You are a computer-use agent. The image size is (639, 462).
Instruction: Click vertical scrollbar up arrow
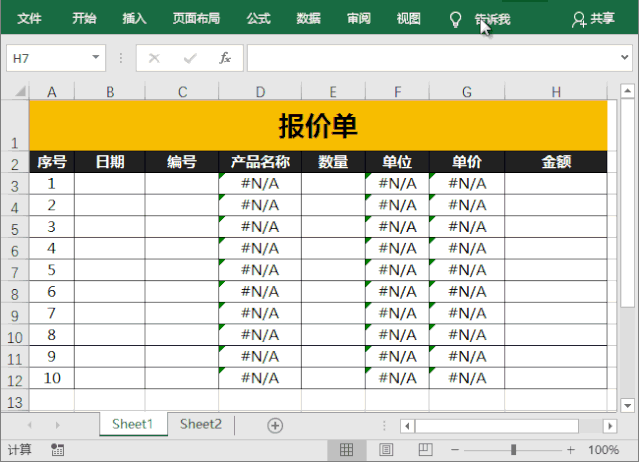click(x=627, y=90)
